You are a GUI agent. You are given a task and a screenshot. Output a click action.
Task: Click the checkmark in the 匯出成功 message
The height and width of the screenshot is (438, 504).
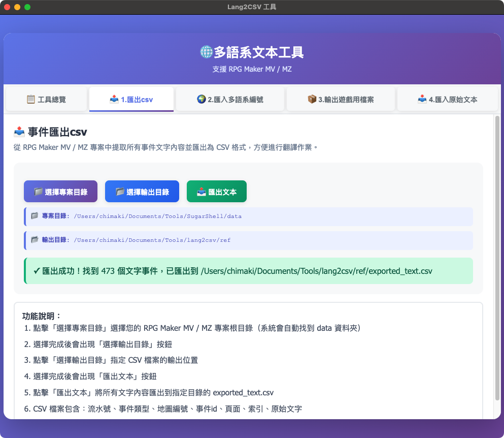coord(37,271)
